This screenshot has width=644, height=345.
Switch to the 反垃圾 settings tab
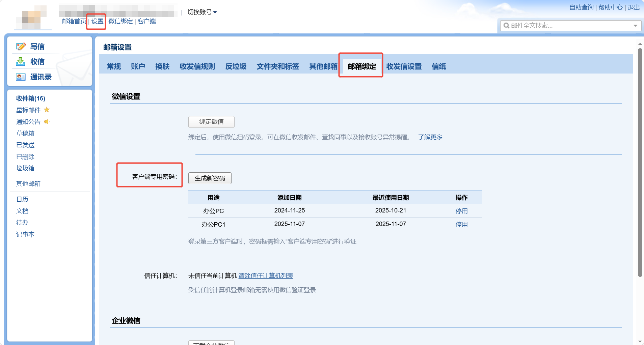point(236,66)
